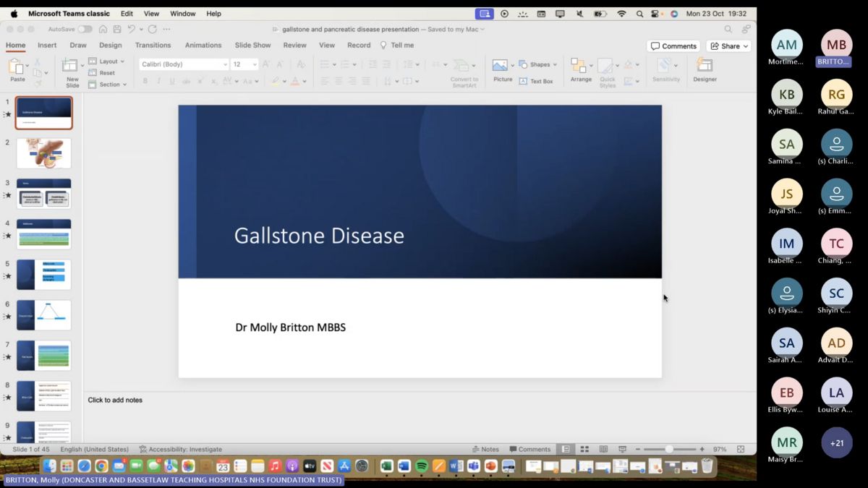Viewport: 868px width, 488px height.
Task: Insert a Picture from the ribbon
Action: tap(502, 70)
